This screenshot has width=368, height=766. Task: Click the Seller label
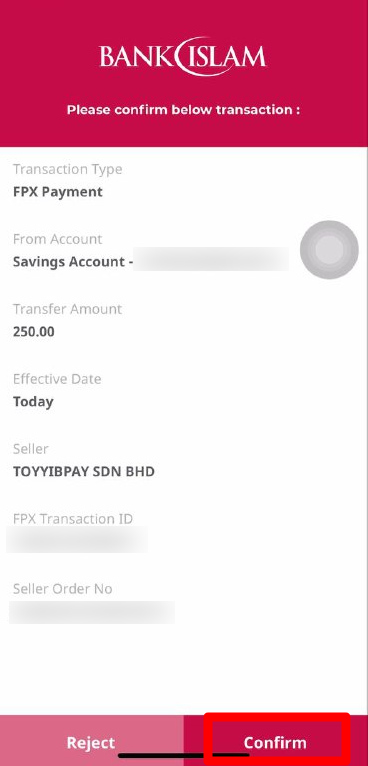click(x=31, y=449)
